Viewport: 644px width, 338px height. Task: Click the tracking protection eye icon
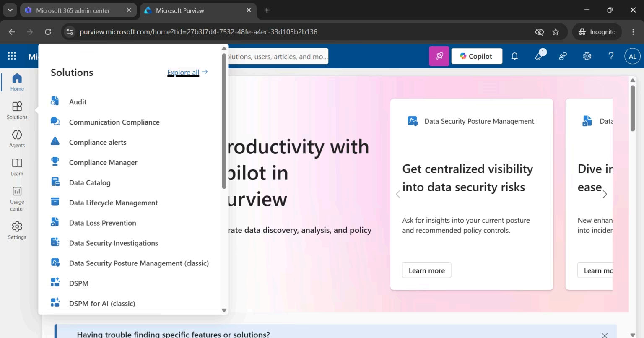(x=539, y=32)
